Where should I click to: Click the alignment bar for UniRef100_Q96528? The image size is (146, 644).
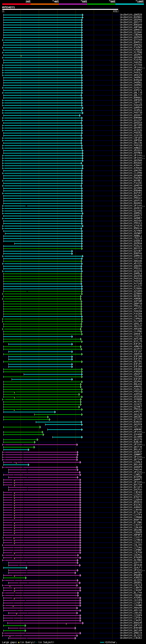pyautogui.click(x=43, y=15)
